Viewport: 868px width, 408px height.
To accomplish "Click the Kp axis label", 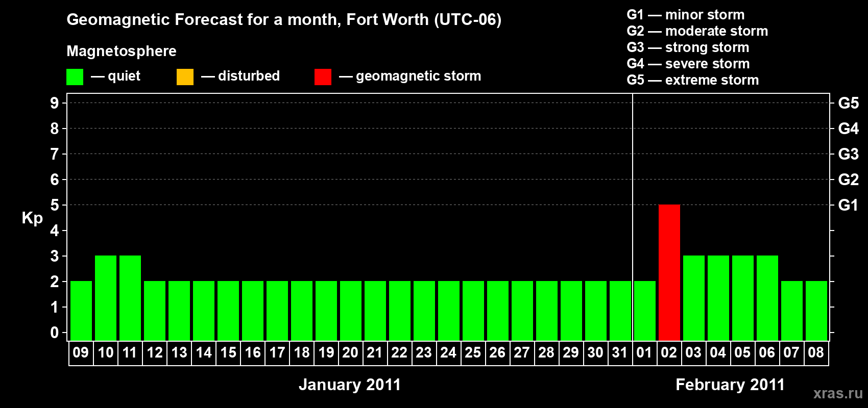I will (x=32, y=218).
